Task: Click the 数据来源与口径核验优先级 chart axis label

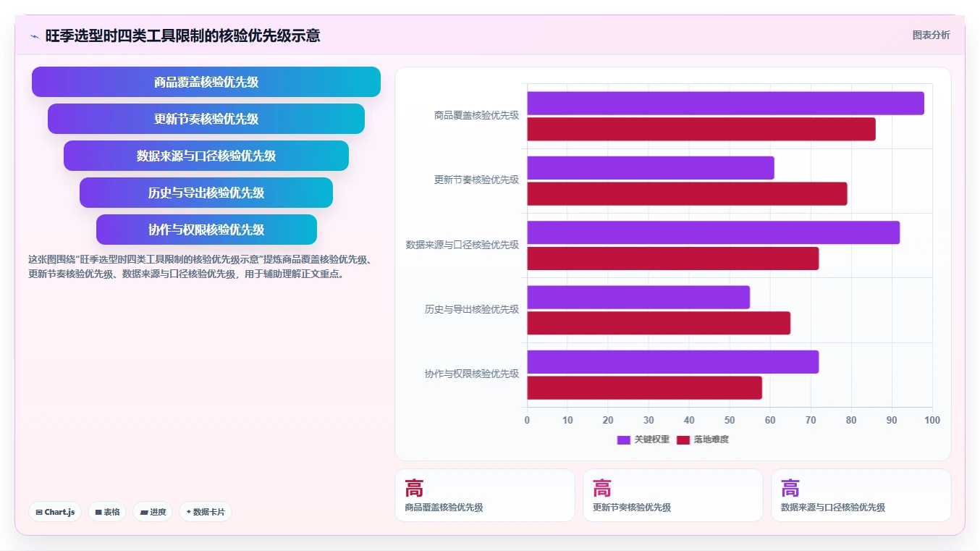Action: click(x=462, y=245)
